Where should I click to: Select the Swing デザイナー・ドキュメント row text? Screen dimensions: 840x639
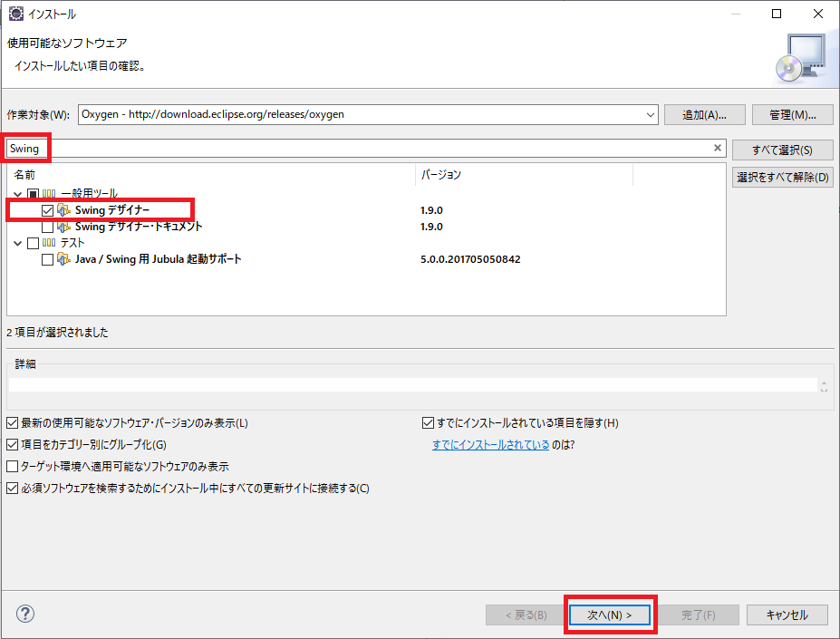click(x=139, y=227)
